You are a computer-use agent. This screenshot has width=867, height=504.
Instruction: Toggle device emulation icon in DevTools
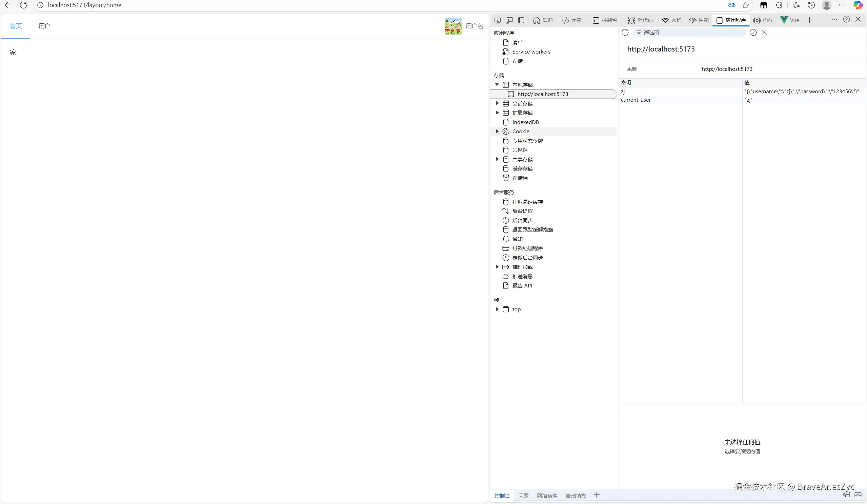point(509,20)
